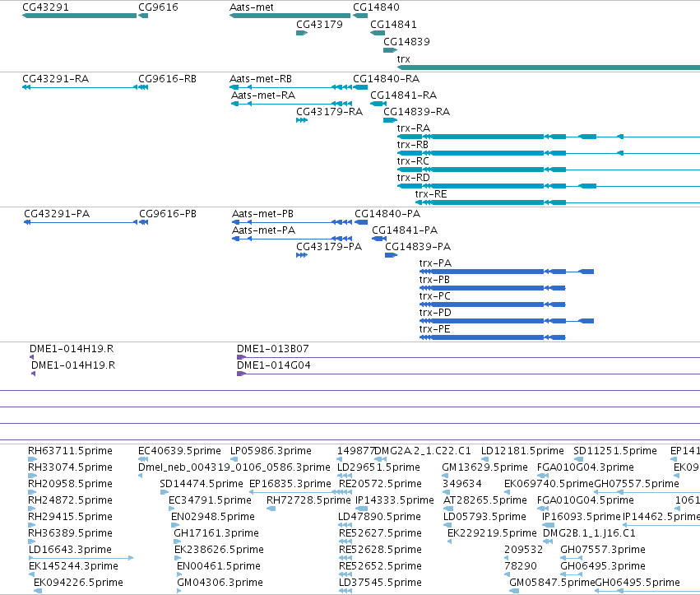Click transcript trx-RE label
This screenshot has height=595, width=700.
click(x=431, y=194)
